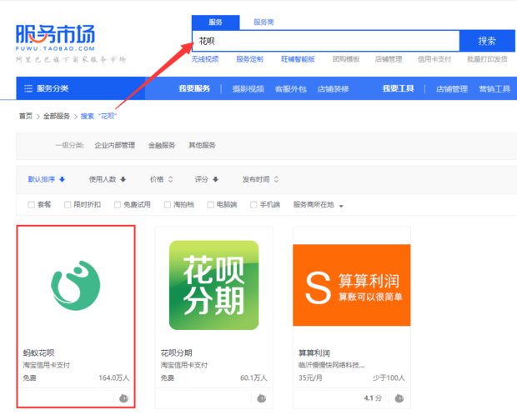Open the 店铺装修 nav item

click(333, 88)
